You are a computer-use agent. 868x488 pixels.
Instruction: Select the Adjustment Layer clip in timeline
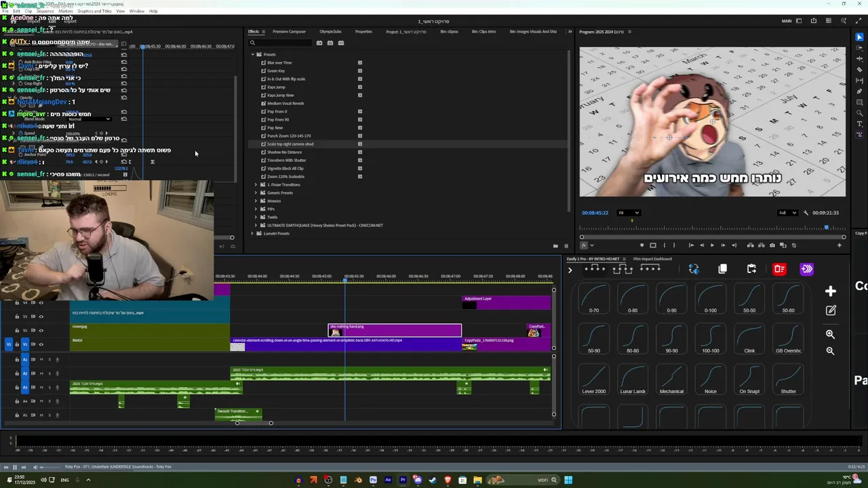pos(507,302)
